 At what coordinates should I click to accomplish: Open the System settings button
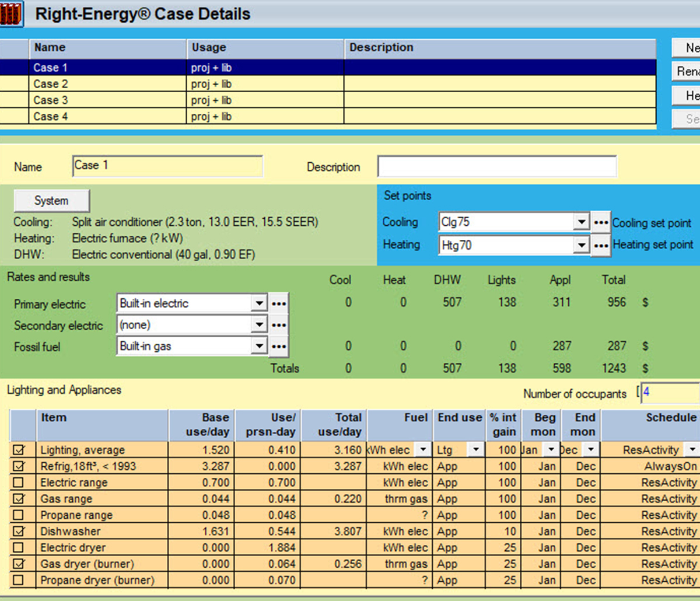point(51,200)
